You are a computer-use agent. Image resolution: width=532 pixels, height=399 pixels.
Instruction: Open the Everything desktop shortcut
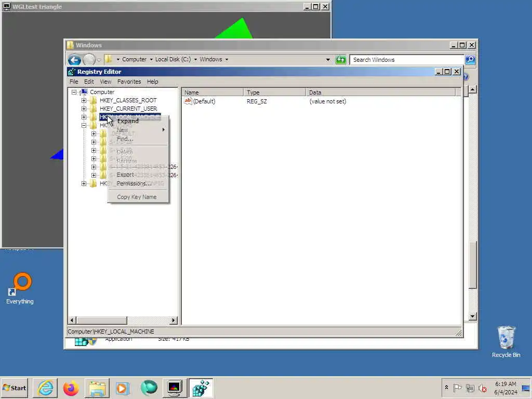(20, 288)
